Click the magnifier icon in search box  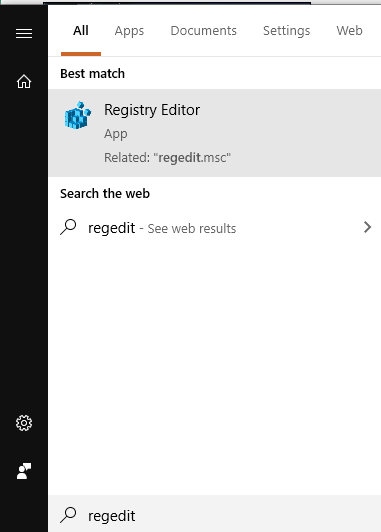coord(68,515)
